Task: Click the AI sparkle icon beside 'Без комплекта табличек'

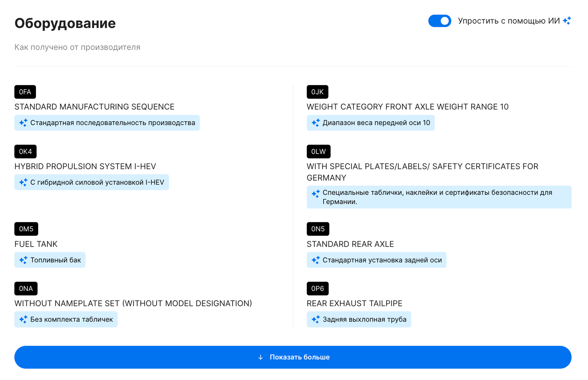Action: 23,319
